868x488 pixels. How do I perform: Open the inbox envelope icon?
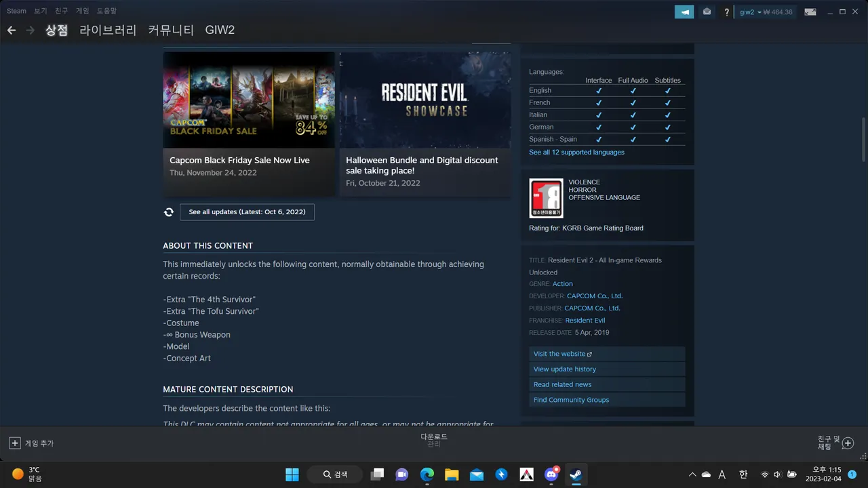tap(707, 12)
